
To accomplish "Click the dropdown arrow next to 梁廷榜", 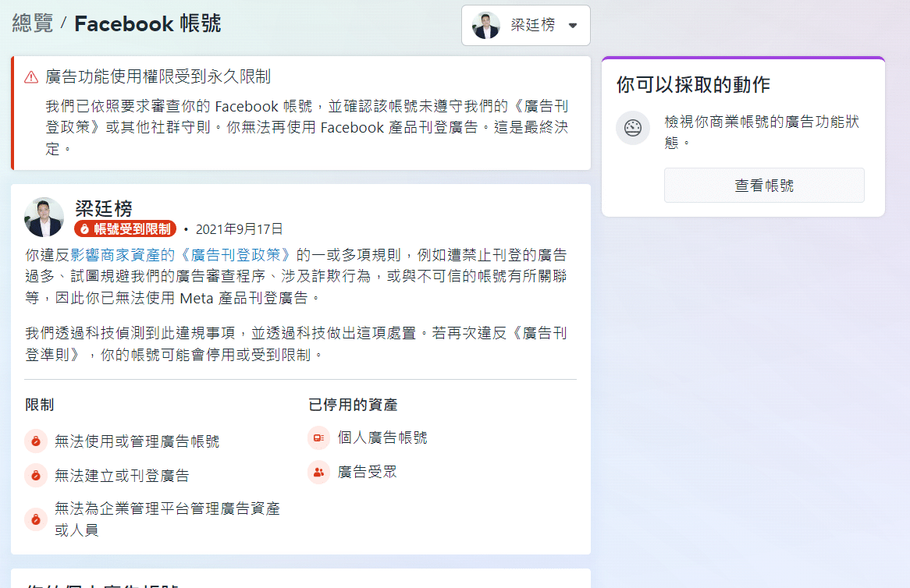I will tap(573, 26).
